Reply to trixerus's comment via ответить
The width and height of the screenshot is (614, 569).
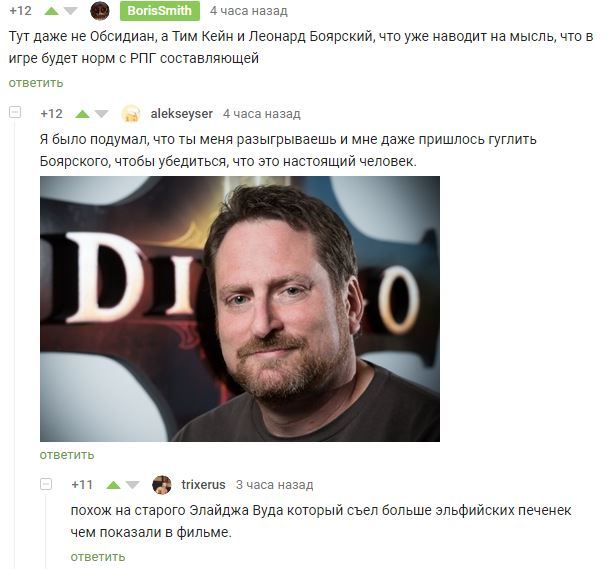[98, 556]
